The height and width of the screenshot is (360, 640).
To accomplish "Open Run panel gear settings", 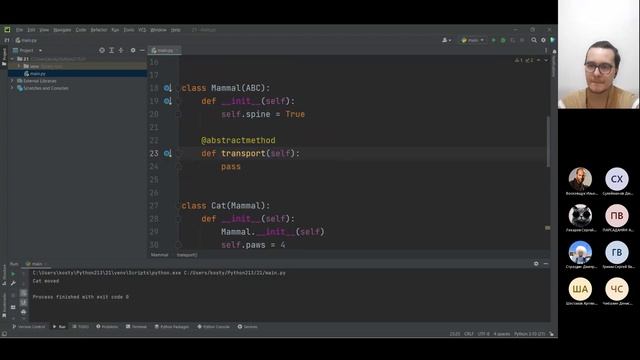I will point(536,264).
